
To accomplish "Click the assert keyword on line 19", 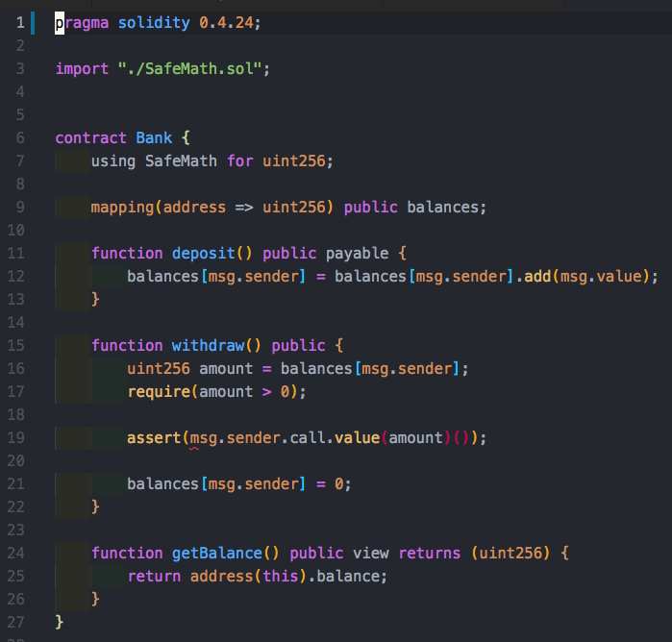I will (x=154, y=437).
